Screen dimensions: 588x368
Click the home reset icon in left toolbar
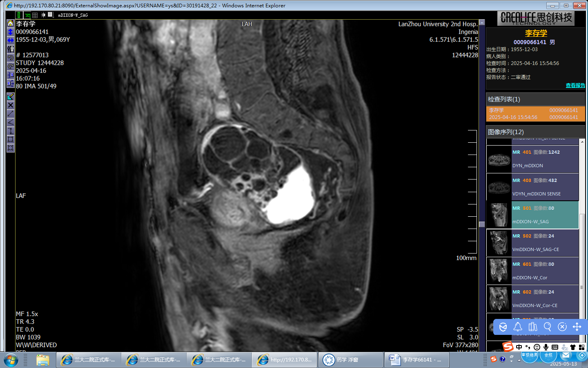11,23
